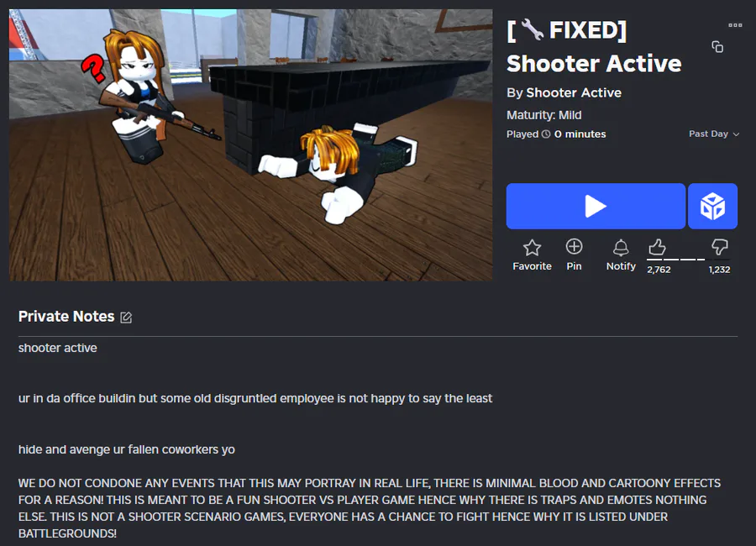Select the game thumbnail image
This screenshot has width=756, height=546.
click(250, 144)
